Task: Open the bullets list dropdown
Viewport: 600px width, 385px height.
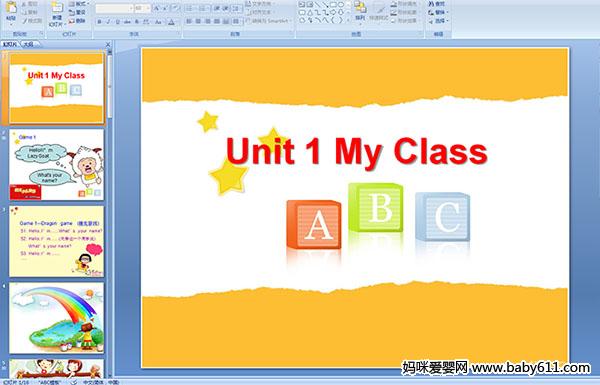Action: [191, 8]
